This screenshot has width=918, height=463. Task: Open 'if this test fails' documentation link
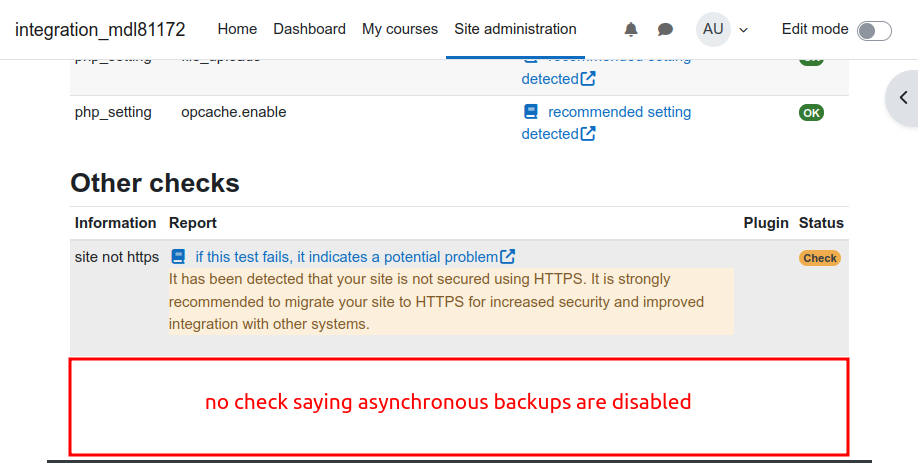click(347, 257)
